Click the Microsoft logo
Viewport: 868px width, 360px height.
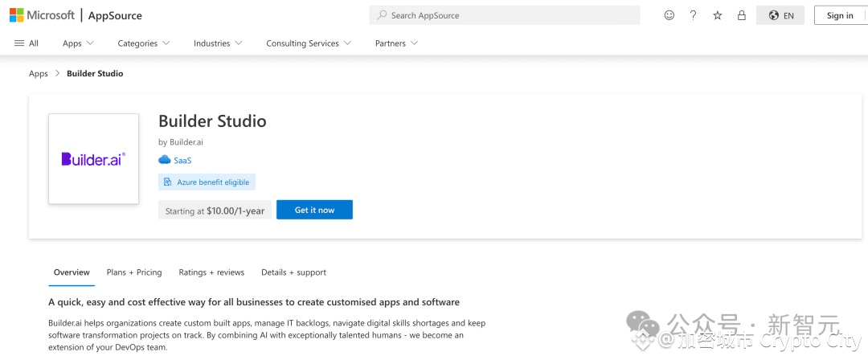[x=42, y=15]
